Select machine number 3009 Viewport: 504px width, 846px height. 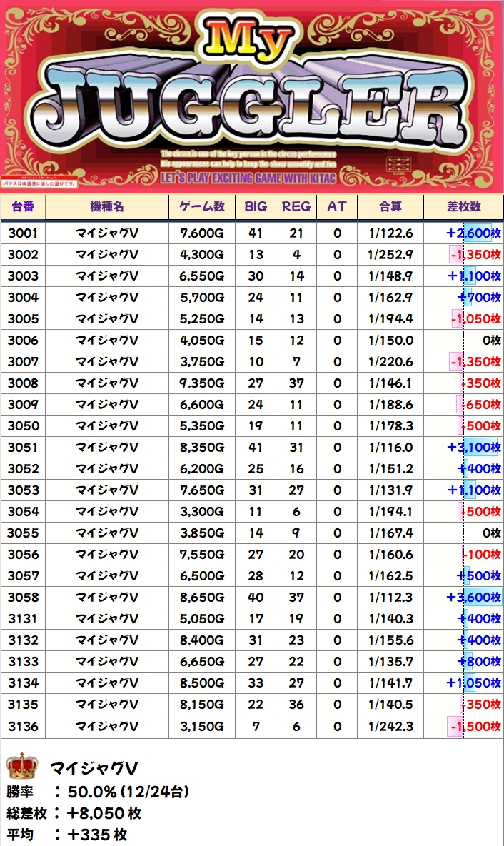pyautogui.click(x=23, y=405)
